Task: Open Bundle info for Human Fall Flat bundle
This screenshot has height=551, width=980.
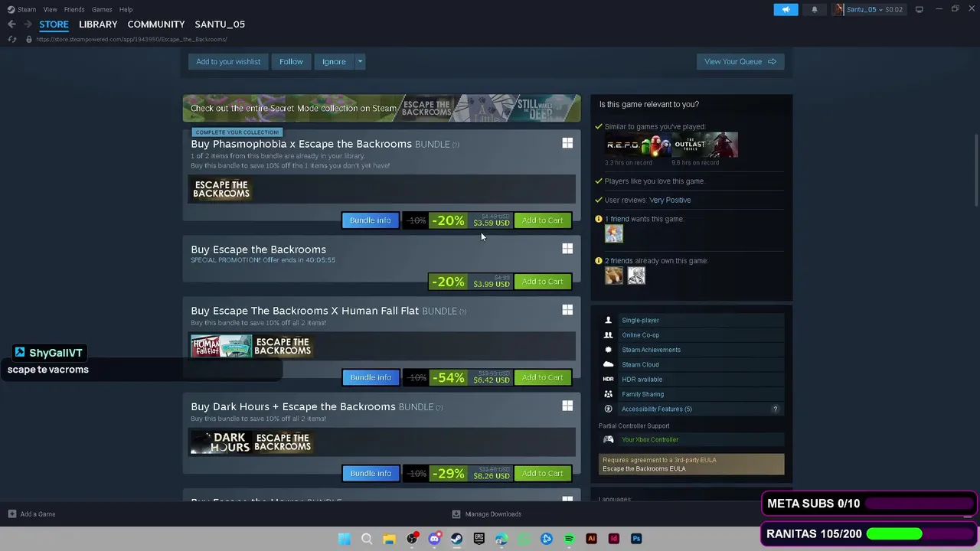Action: (x=371, y=377)
